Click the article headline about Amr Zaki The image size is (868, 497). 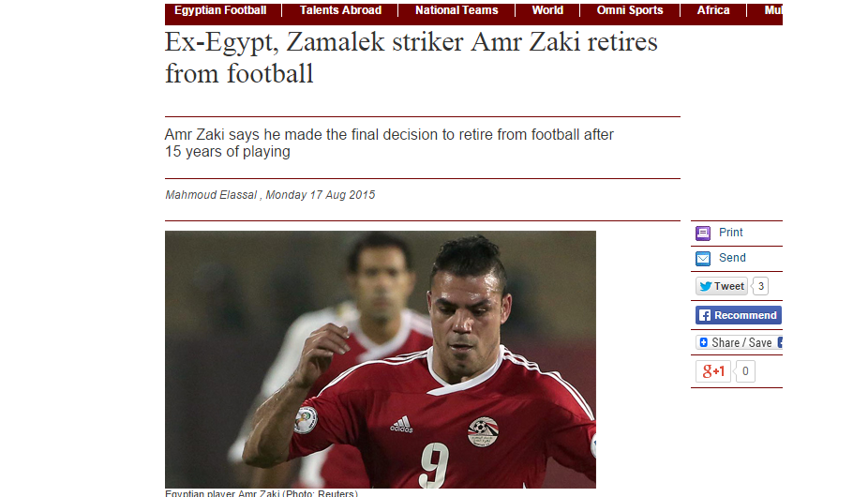[x=412, y=57]
